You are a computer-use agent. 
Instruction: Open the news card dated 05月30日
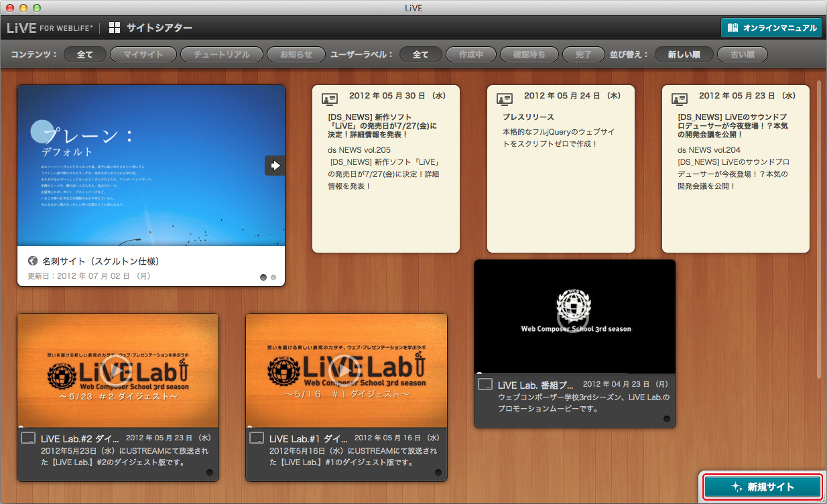click(386, 169)
